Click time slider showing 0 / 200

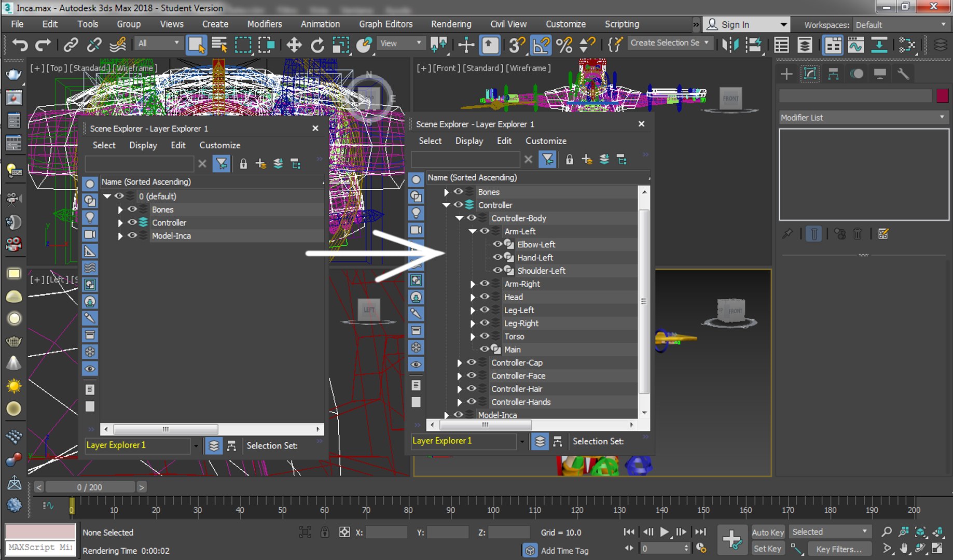point(90,487)
